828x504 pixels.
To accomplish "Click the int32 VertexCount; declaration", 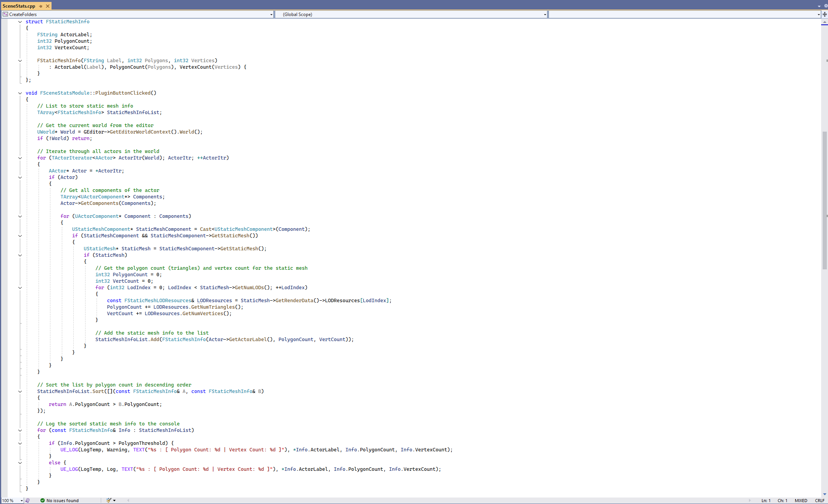I will pyautogui.click(x=63, y=48).
